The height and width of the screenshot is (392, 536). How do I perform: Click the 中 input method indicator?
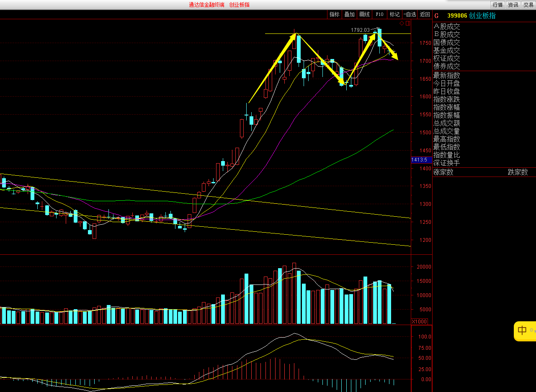point(522,331)
